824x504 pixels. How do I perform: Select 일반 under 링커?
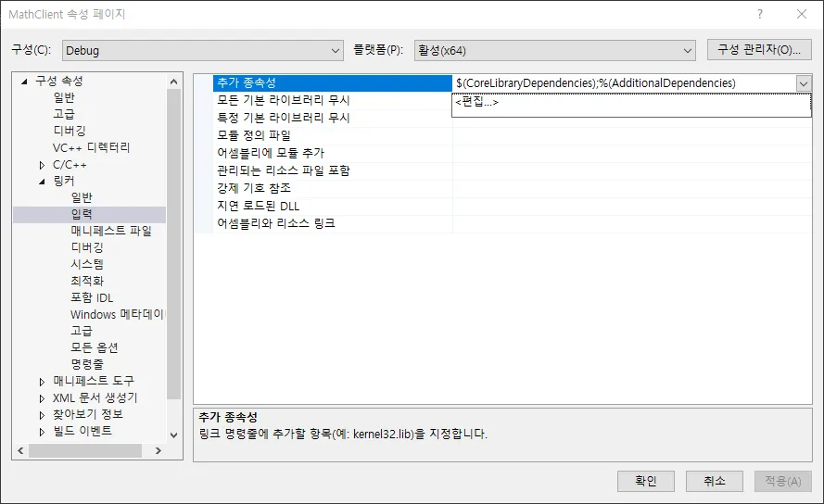[x=82, y=197]
